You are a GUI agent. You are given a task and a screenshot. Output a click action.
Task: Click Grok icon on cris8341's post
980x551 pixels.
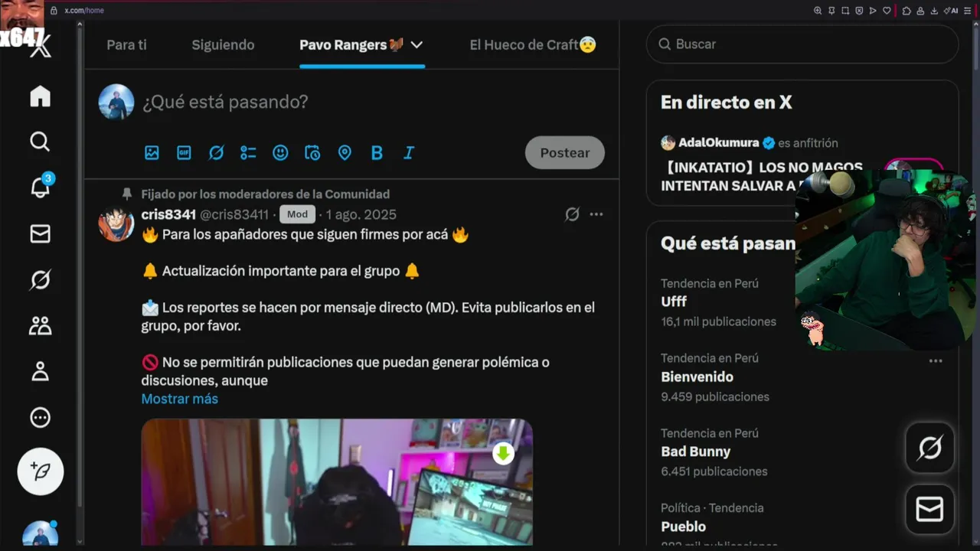(572, 214)
